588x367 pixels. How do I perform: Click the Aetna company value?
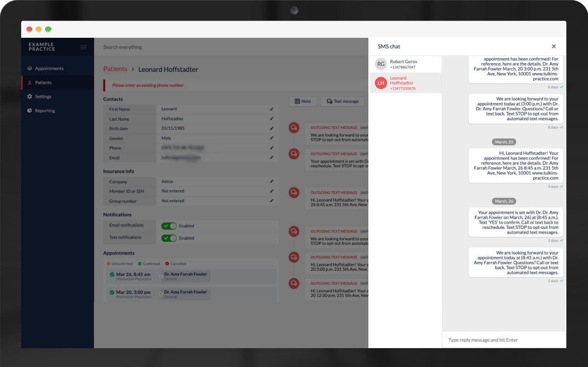(167, 181)
